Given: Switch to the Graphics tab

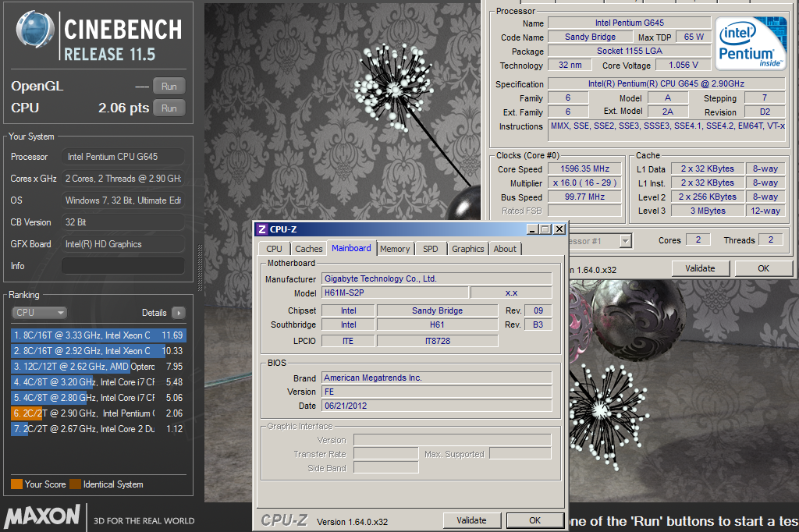Looking at the screenshot, I should pyautogui.click(x=468, y=249).
